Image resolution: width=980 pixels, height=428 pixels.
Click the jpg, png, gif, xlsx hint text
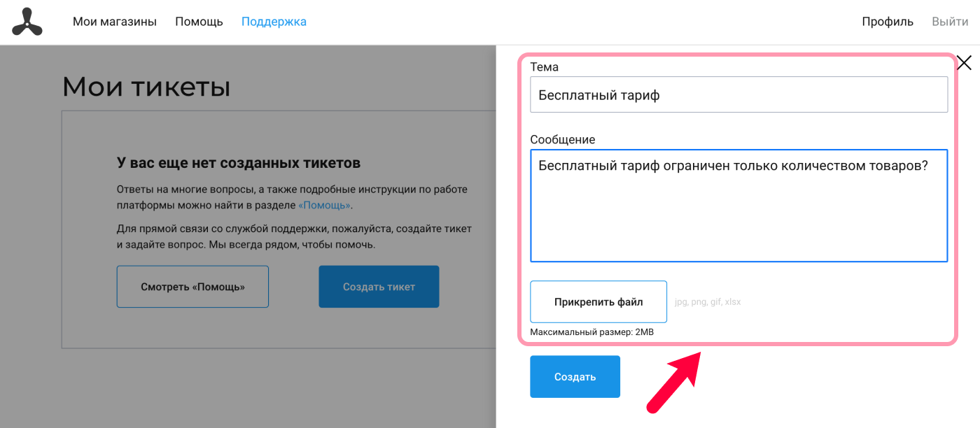click(708, 302)
